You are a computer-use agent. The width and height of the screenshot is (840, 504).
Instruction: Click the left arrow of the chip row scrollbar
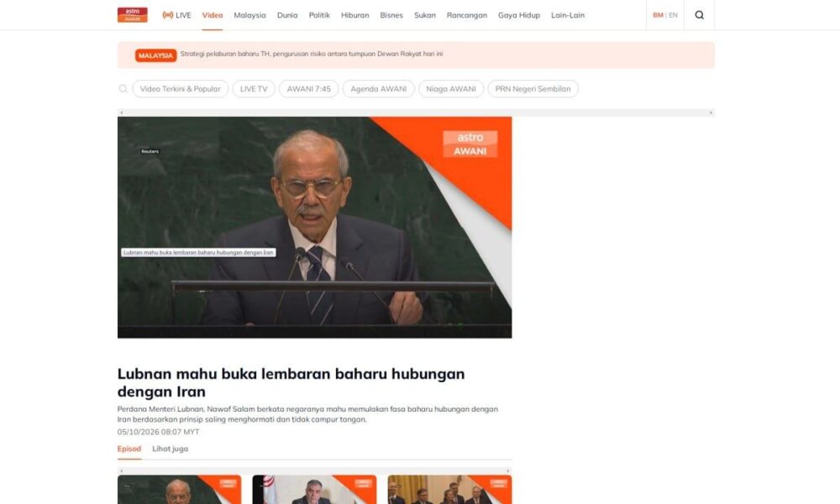pos(122,113)
